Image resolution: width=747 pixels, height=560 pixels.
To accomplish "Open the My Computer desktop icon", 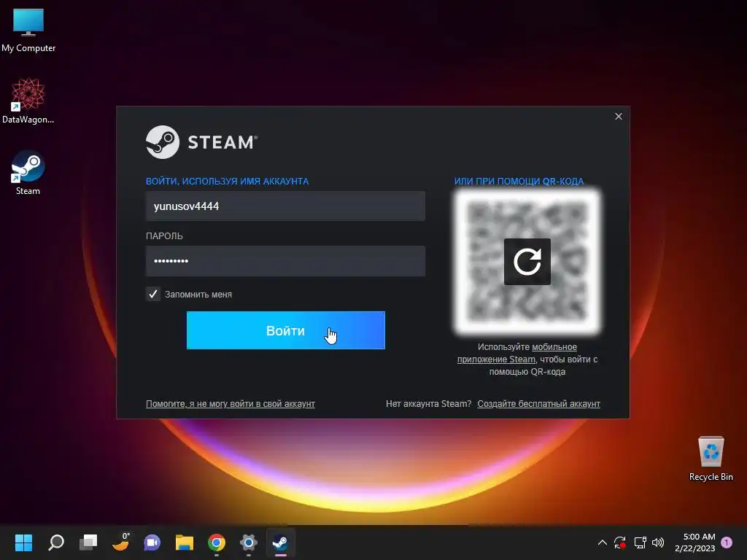I will [x=28, y=30].
